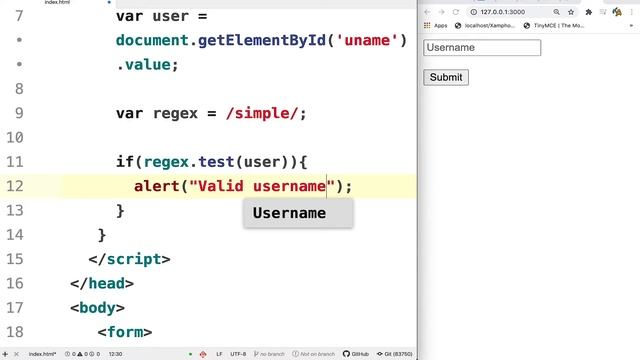
Task: Click the address bar URL 127.0.0.1:3000
Action: (x=502, y=12)
